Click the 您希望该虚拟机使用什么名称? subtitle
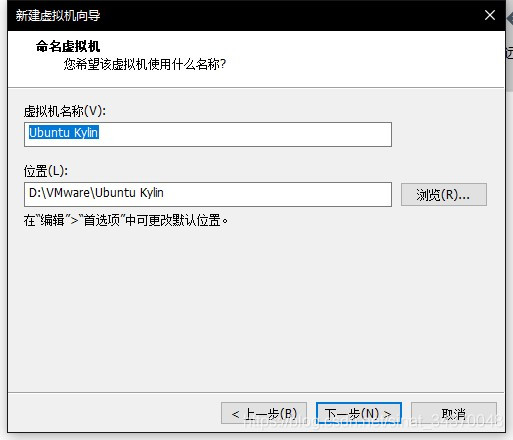513x440 pixels. point(145,64)
